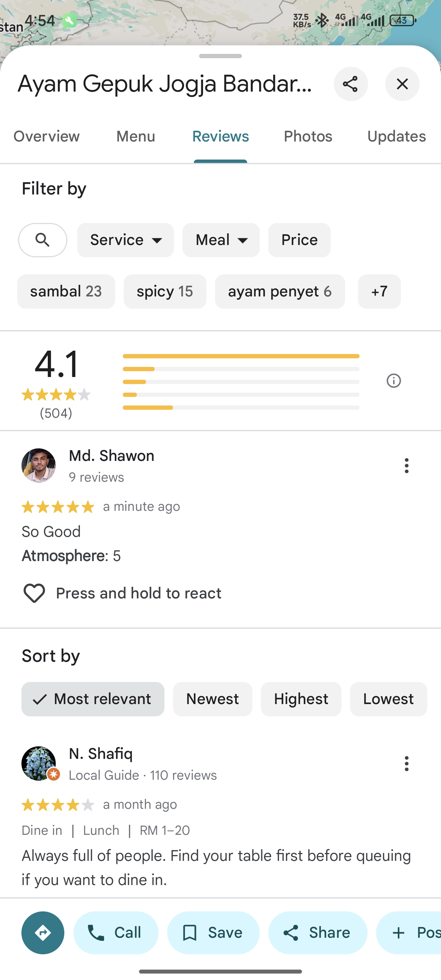Select Newest sort option
Screen dimensions: 441x980
[x=212, y=699]
